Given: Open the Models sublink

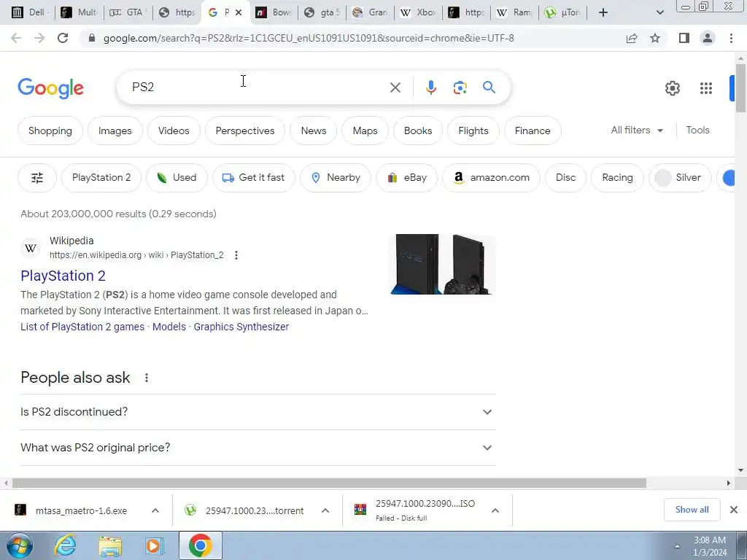Looking at the screenshot, I should [169, 327].
